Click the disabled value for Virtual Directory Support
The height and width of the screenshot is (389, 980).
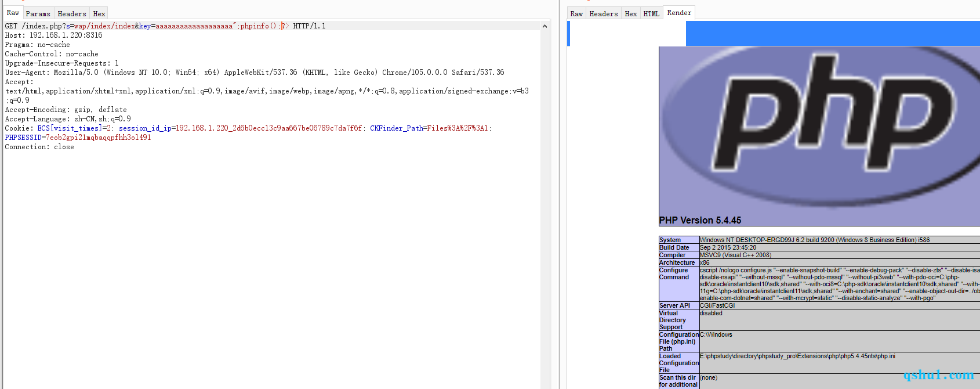(x=711, y=313)
